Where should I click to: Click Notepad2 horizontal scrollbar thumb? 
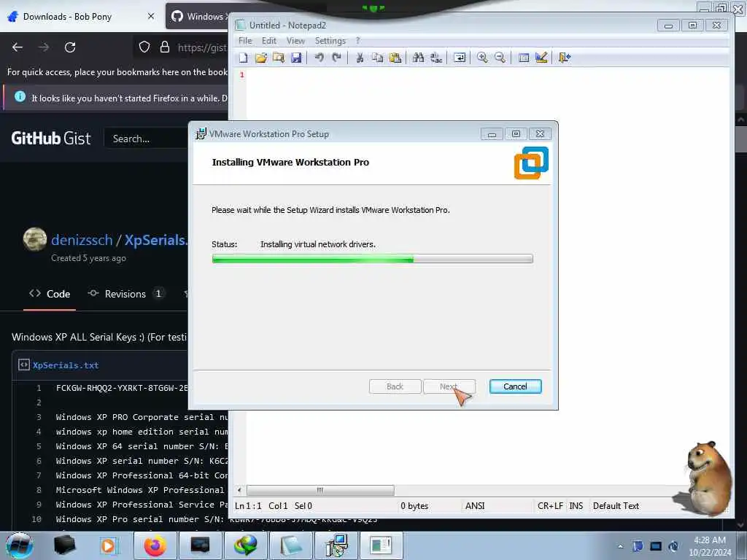coord(320,490)
